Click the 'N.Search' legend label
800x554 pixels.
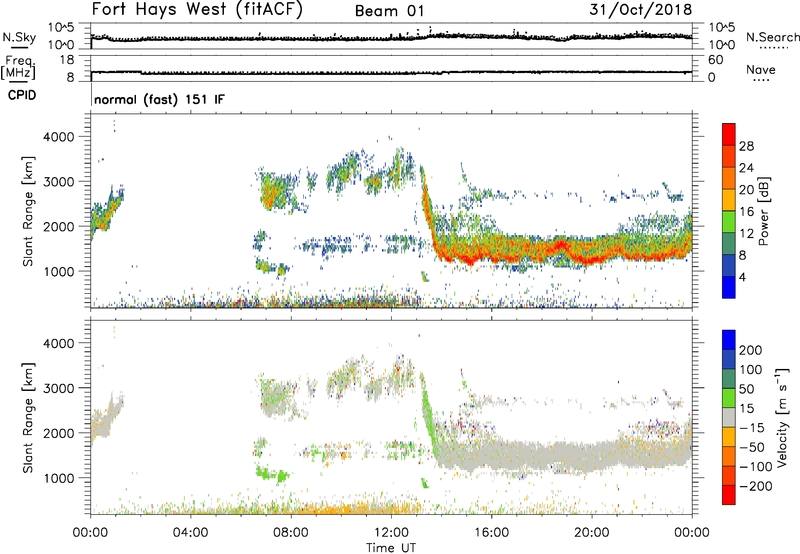coord(773,37)
